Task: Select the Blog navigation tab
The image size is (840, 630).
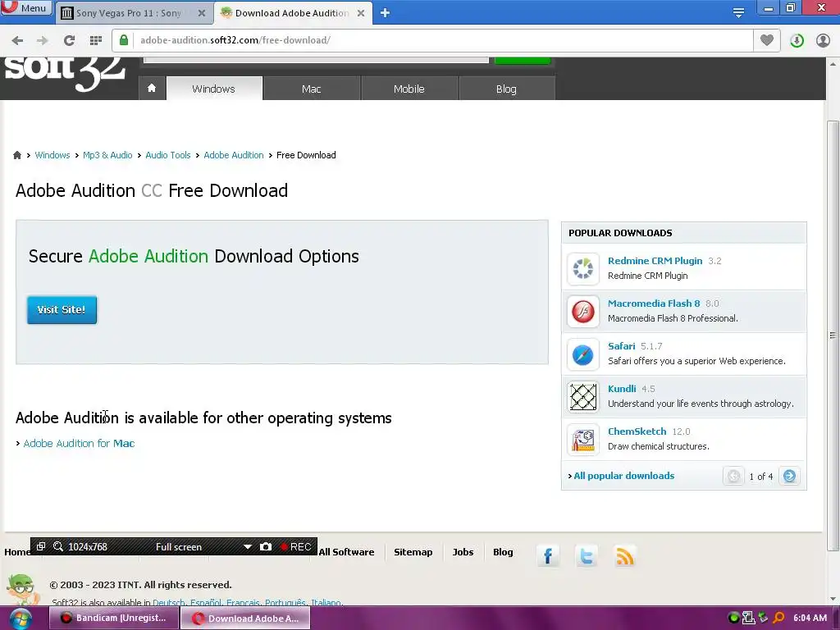Action: click(506, 89)
